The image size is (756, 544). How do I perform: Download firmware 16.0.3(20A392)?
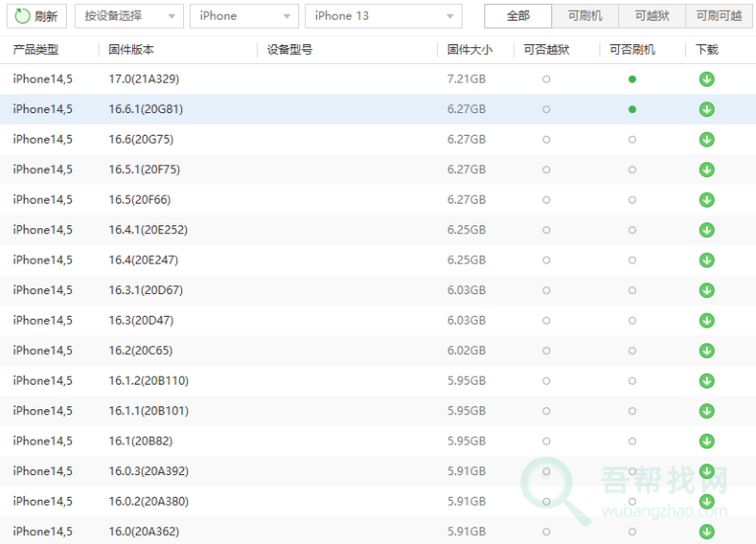[x=706, y=471]
